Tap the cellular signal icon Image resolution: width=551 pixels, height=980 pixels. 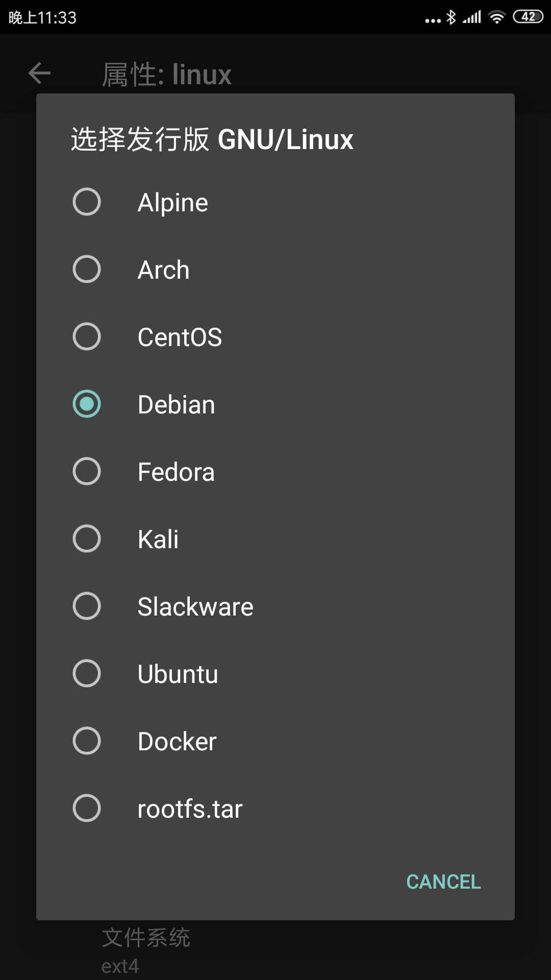tap(472, 17)
